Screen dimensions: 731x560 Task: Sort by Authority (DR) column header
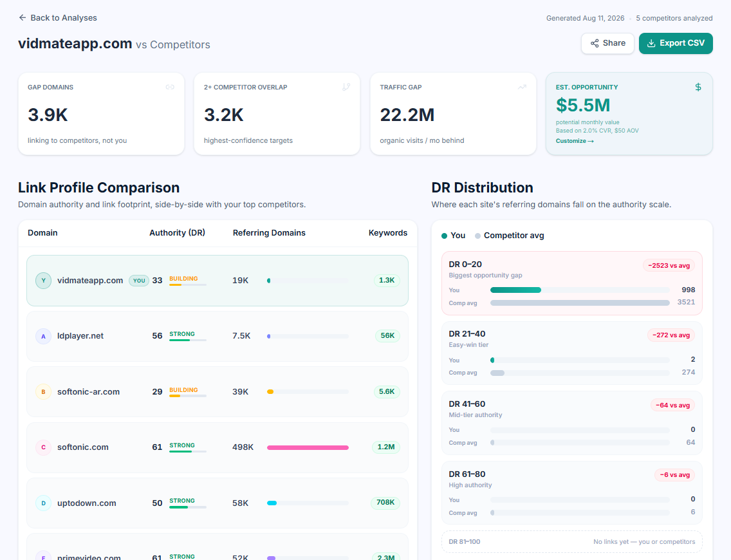(x=177, y=232)
